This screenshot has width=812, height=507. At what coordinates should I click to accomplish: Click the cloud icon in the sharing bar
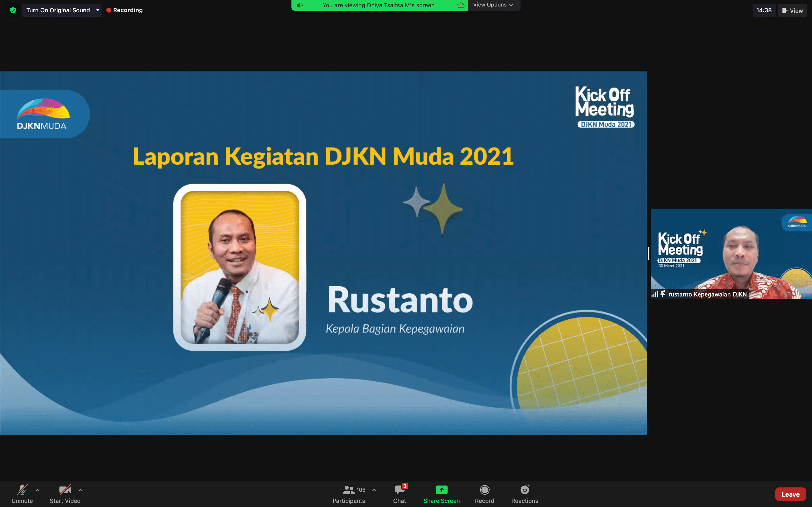[461, 5]
